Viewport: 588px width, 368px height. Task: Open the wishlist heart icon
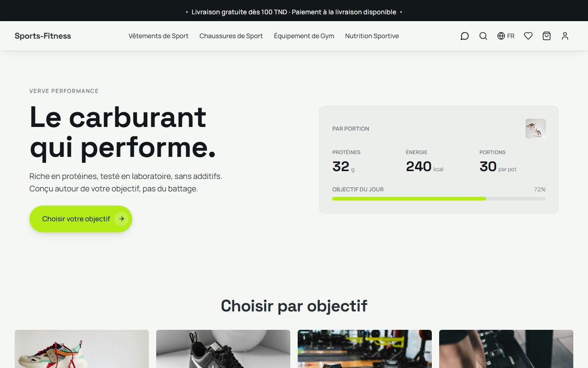528,36
